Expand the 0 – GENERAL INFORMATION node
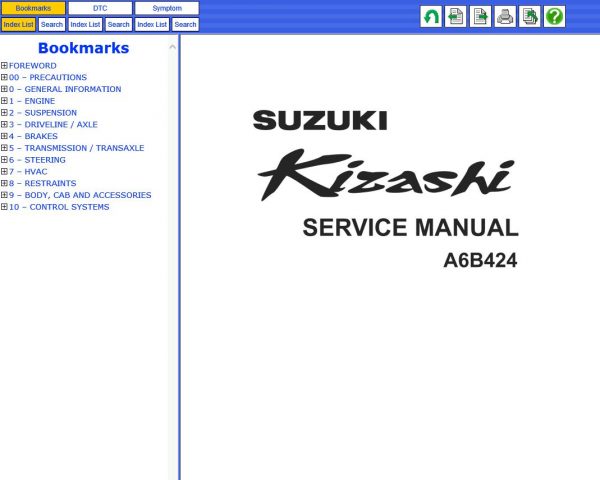This screenshot has width=600, height=480. point(4,89)
